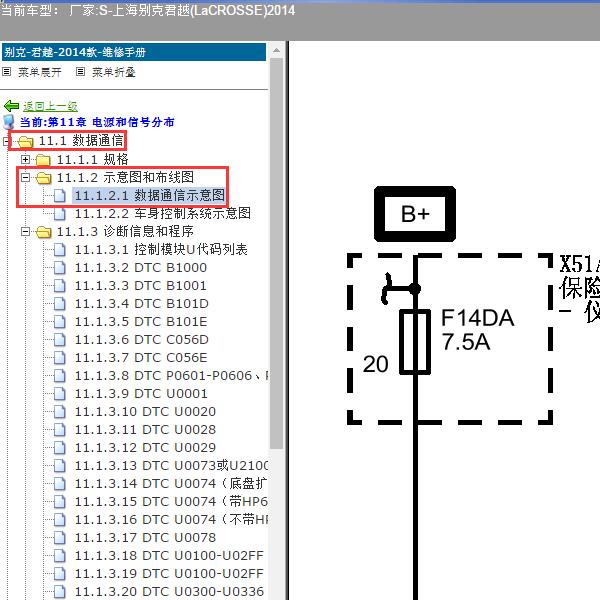Viewport: 600px width, 600px height.
Task: Select 11.1 数据通信 tree label
Action: pos(81,140)
